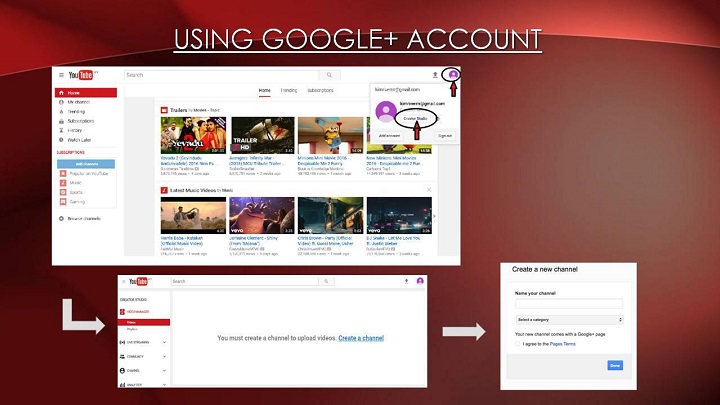This screenshot has height=405, width=720.
Task: Select Videos under Video Manager
Action: click(144, 323)
